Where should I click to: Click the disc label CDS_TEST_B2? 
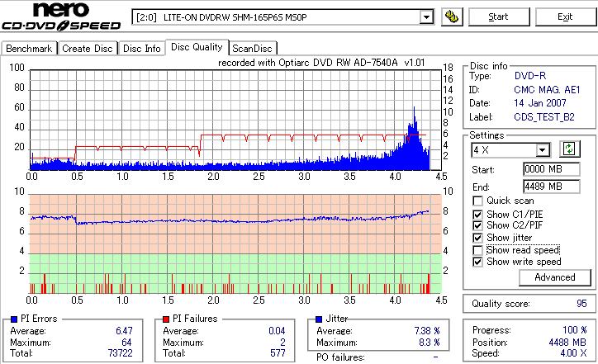tap(544, 117)
